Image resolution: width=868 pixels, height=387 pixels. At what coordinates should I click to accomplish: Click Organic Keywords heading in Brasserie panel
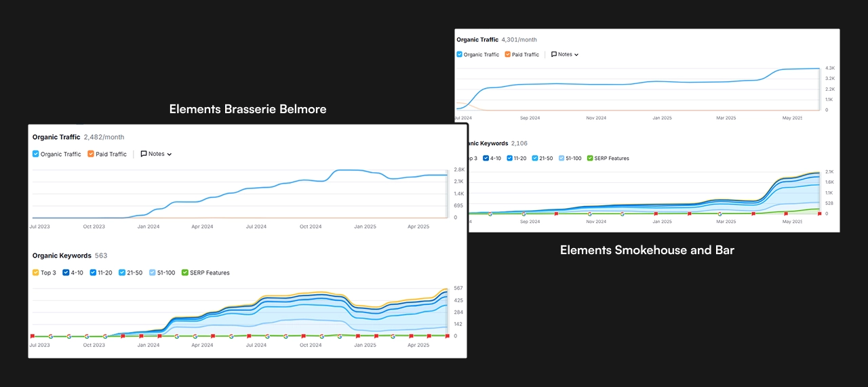[x=62, y=256]
